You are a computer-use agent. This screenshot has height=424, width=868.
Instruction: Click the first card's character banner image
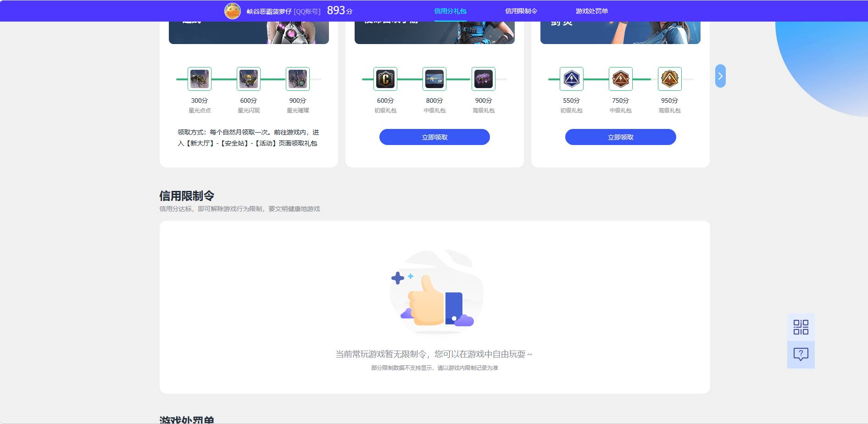[249, 33]
